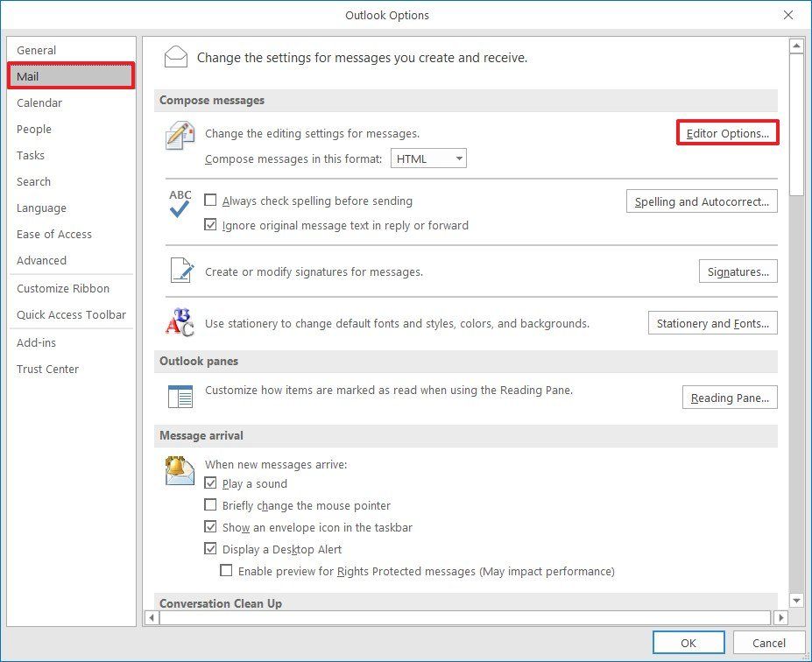Enable Briefly change the mouse pointer
Image resolution: width=812 pixels, height=662 pixels.
click(x=210, y=504)
